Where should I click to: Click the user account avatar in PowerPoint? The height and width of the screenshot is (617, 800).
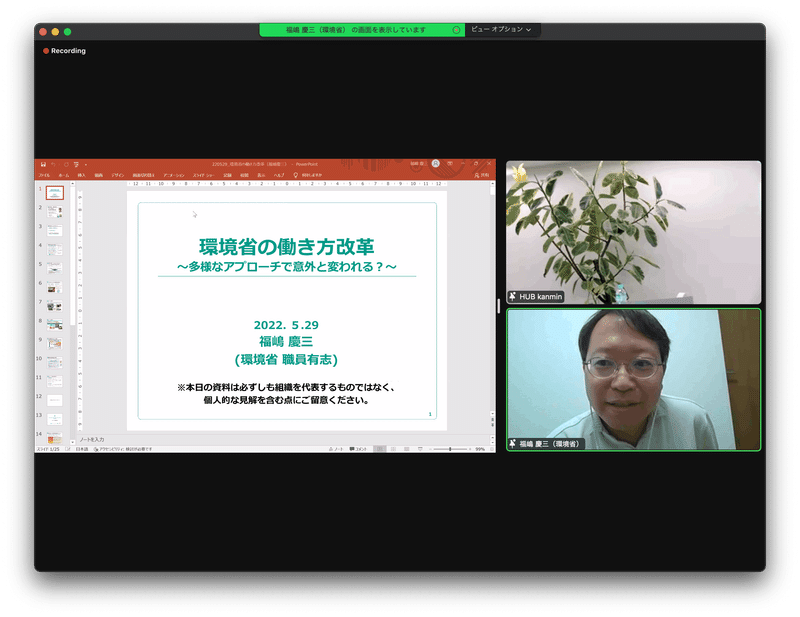click(436, 164)
